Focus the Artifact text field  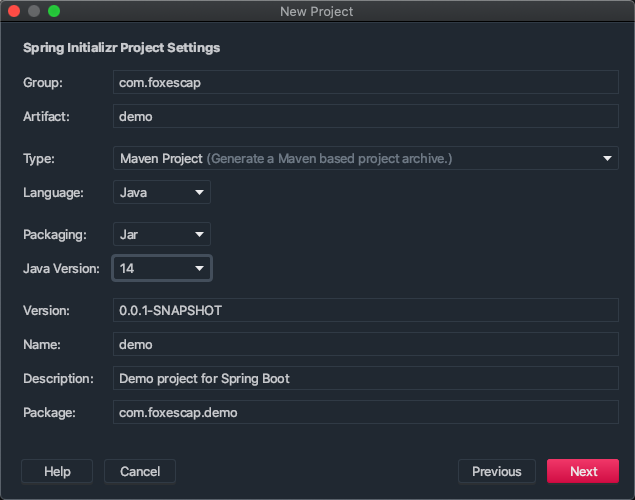pos(365,116)
